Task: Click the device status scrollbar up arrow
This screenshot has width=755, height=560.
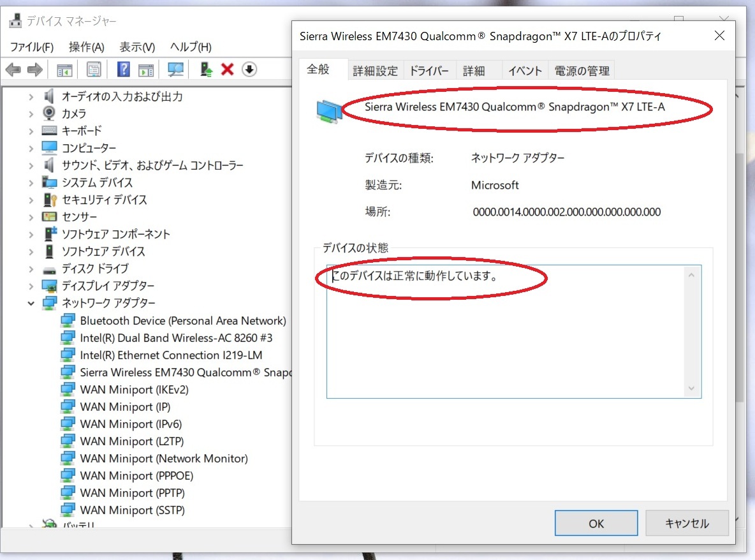Action: (x=691, y=275)
